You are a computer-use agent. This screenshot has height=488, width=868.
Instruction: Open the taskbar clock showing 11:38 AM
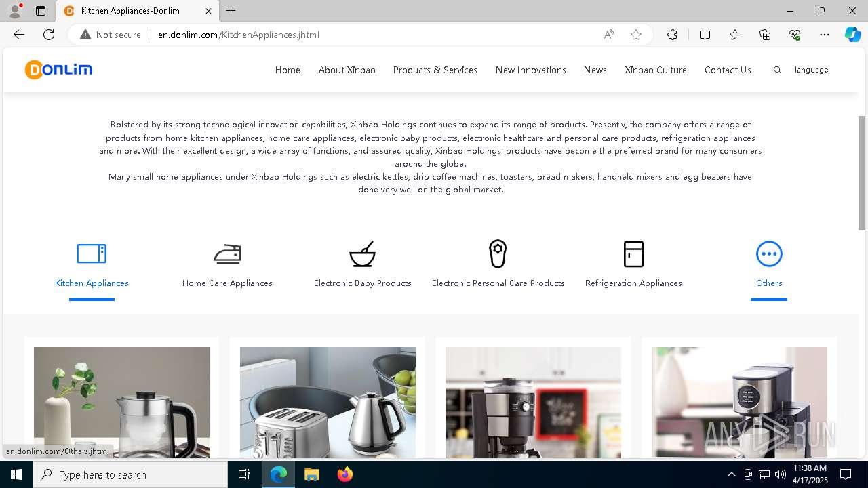810,474
